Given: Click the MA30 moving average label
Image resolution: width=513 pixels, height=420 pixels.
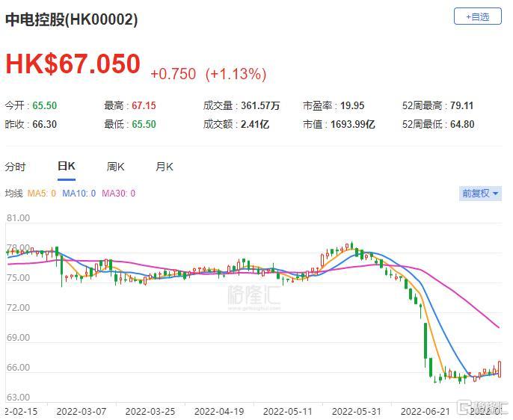Looking at the screenshot, I should (x=118, y=194).
